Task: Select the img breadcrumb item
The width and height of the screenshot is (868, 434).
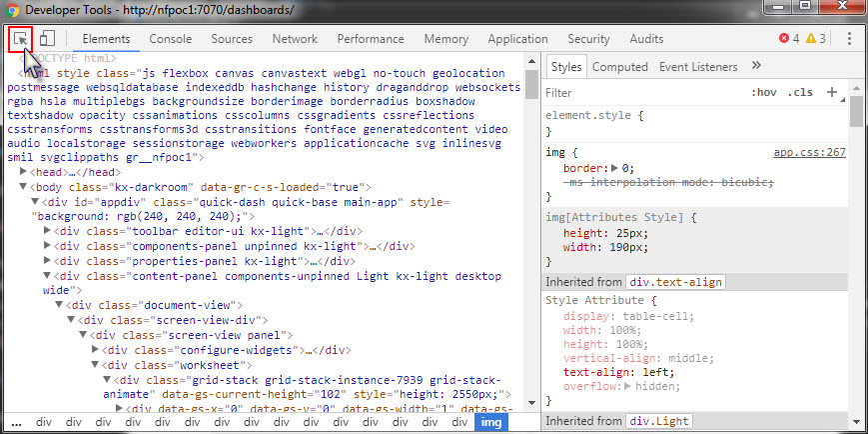Action: pyautogui.click(x=491, y=423)
